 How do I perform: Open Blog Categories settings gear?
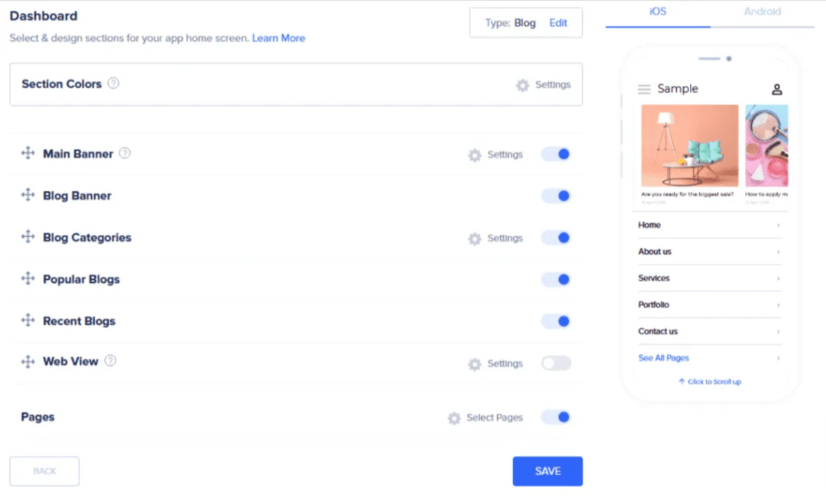[474, 238]
